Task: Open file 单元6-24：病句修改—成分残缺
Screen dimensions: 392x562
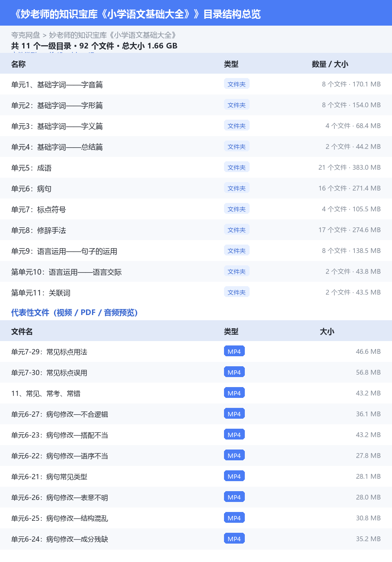Action: coord(60,539)
